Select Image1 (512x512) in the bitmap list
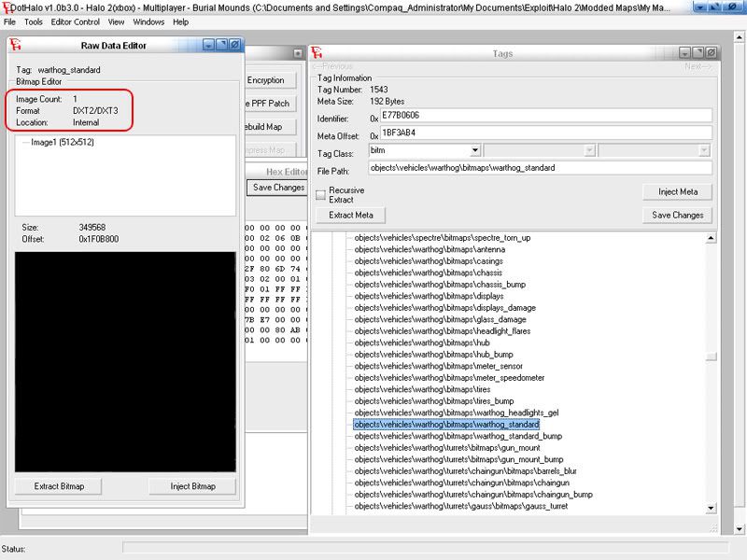Viewport: 747px width, 560px height. [63, 142]
